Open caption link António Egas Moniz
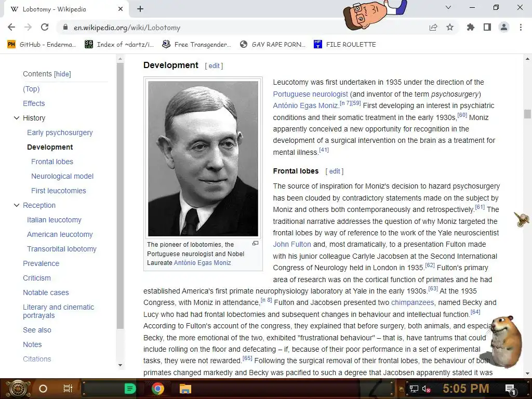The image size is (532, 399). pyautogui.click(x=202, y=263)
